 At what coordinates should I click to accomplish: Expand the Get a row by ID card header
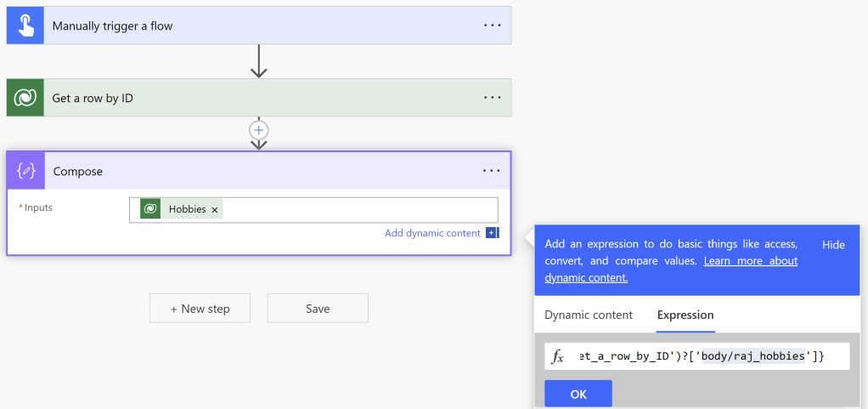tap(255, 98)
